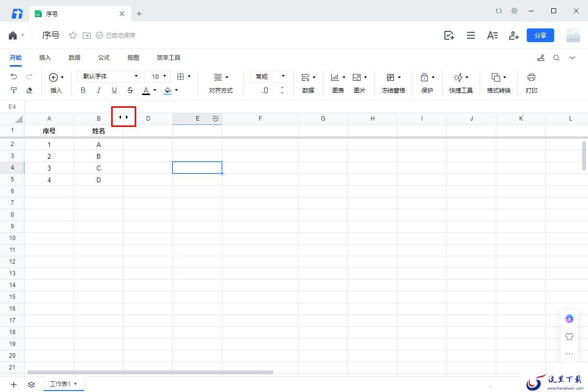
Task: Add a new worksheet with plus
Action: [x=14, y=385]
